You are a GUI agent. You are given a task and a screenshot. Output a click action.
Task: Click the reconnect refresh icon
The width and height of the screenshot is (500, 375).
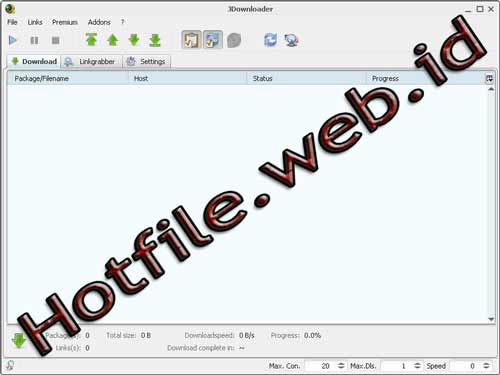[270, 40]
